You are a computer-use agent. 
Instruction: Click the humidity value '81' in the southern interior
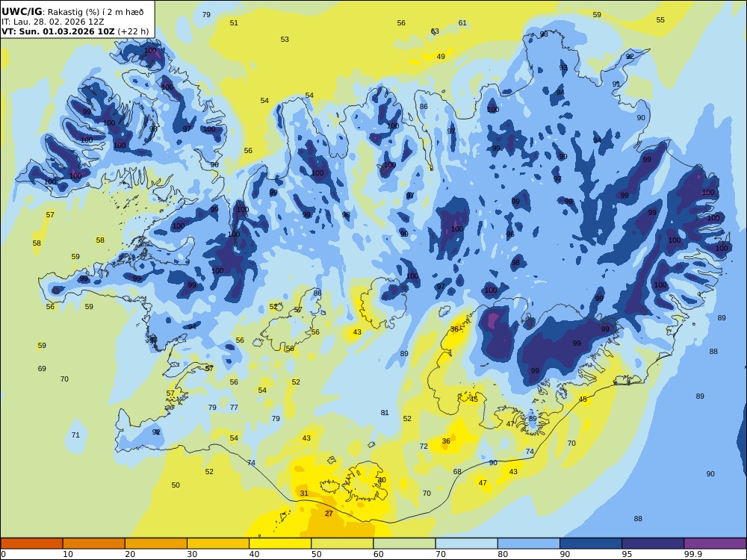point(385,413)
